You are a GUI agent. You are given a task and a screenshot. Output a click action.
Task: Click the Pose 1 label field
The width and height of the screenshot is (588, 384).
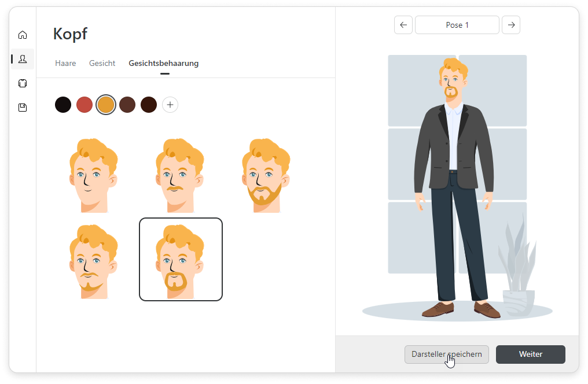457,25
